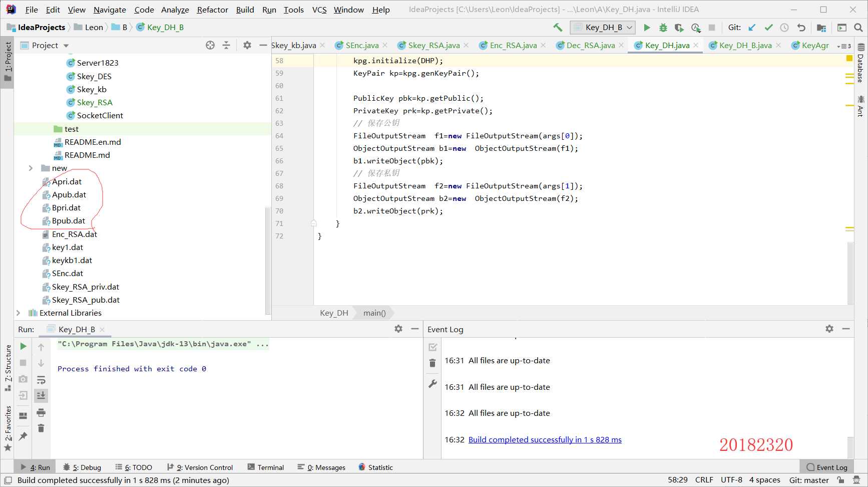
Task: Click the Git update project arrow
Action: [752, 28]
